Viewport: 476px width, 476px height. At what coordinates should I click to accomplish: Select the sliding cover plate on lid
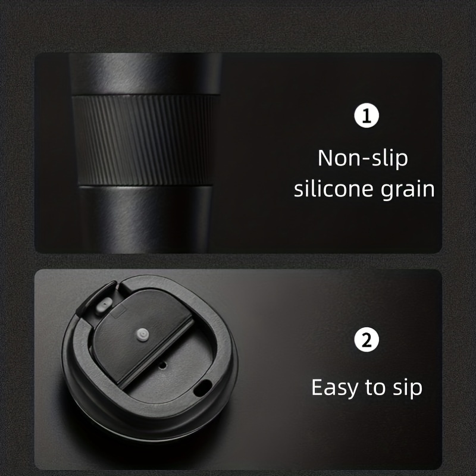pos(140,335)
